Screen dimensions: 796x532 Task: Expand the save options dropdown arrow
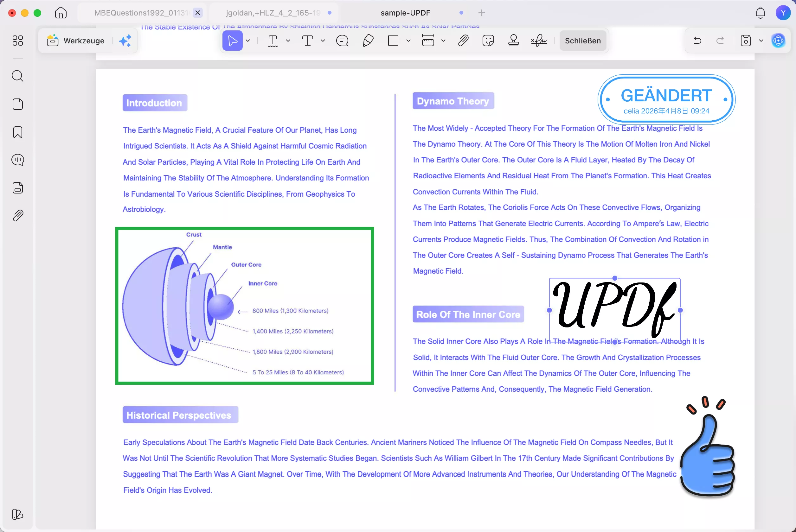761,41
